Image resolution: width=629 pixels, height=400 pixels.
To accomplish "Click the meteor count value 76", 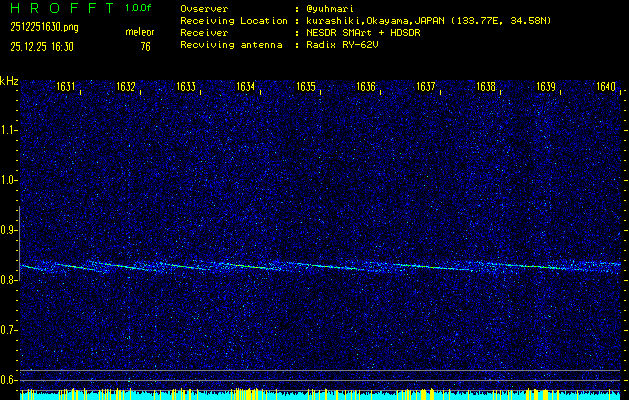I will tap(146, 46).
